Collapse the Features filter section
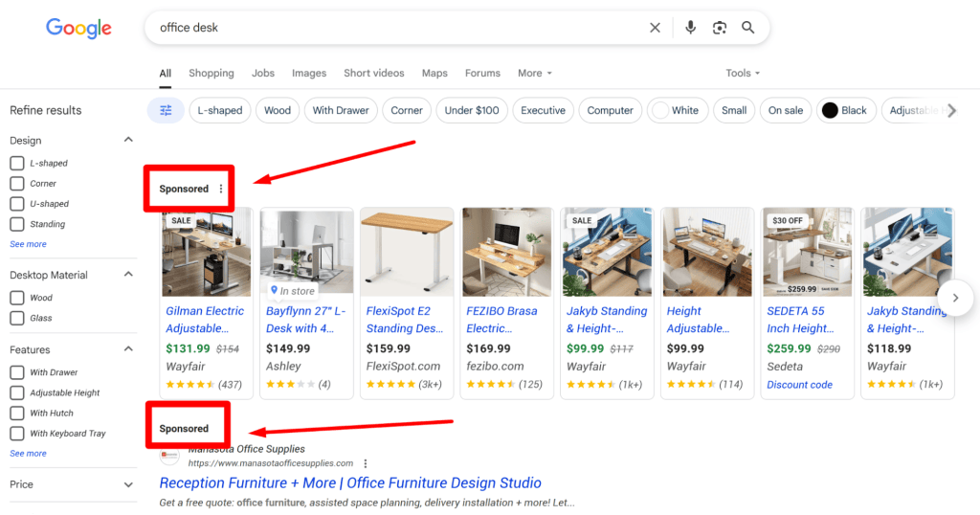Image resolution: width=980 pixels, height=515 pixels. (128, 349)
